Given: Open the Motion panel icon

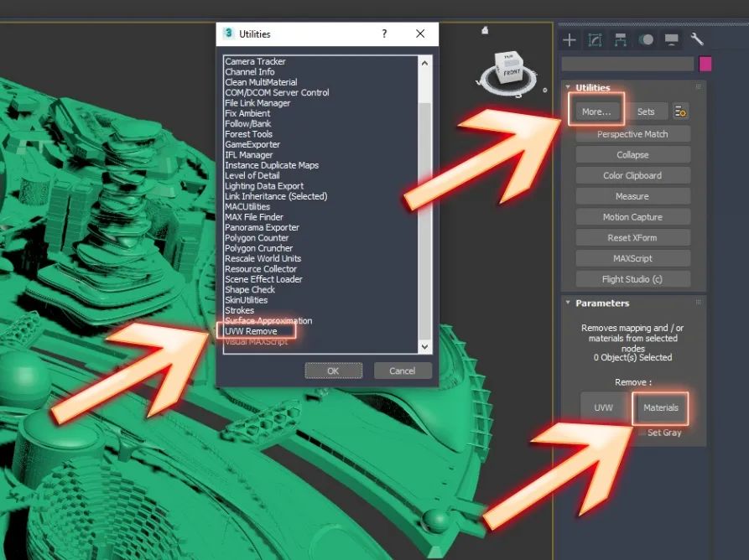Looking at the screenshot, I should pyautogui.click(x=646, y=39).
